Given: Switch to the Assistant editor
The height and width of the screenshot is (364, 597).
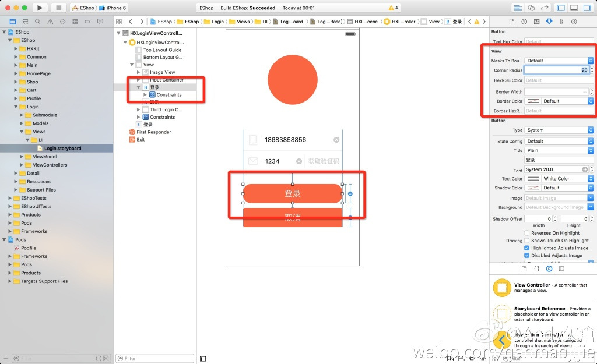Looking at the screenshot, I should [531, 8].
